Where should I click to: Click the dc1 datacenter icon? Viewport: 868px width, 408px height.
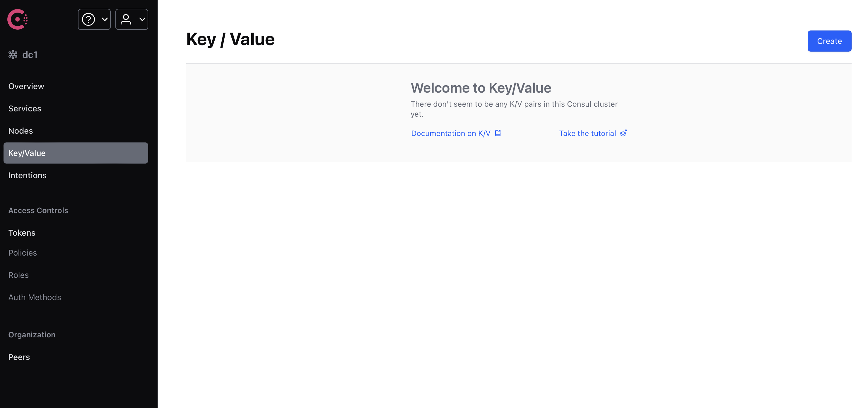coord(13,55)
